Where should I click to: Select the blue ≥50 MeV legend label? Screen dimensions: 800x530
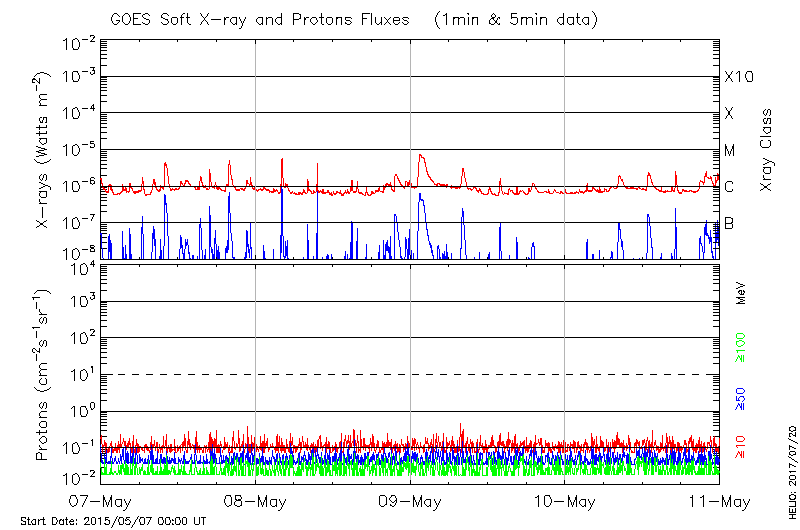(741, 399)
